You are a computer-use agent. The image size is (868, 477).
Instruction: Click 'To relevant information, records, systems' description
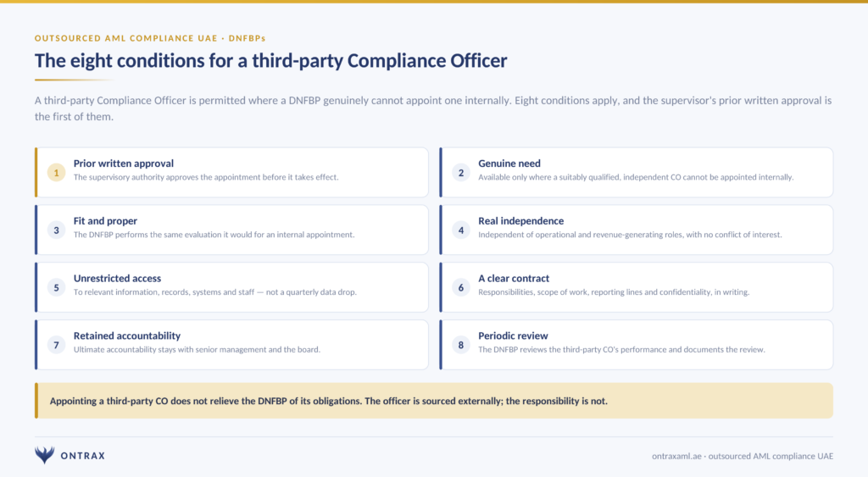(214, 292)
